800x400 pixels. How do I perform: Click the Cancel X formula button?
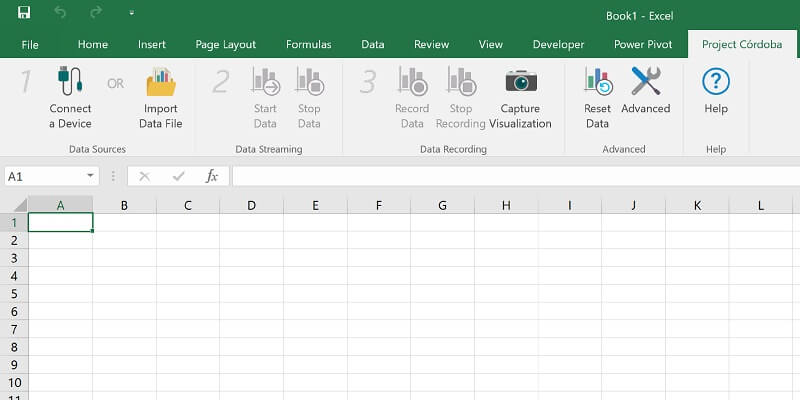point(144,177)
